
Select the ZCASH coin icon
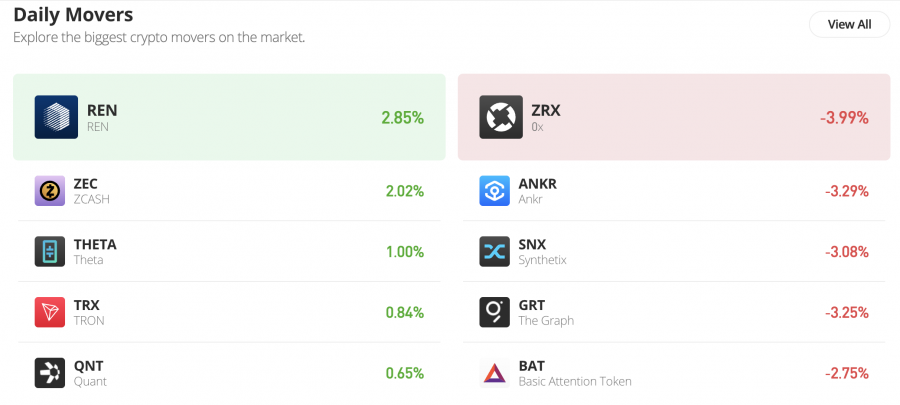(49, 191)
